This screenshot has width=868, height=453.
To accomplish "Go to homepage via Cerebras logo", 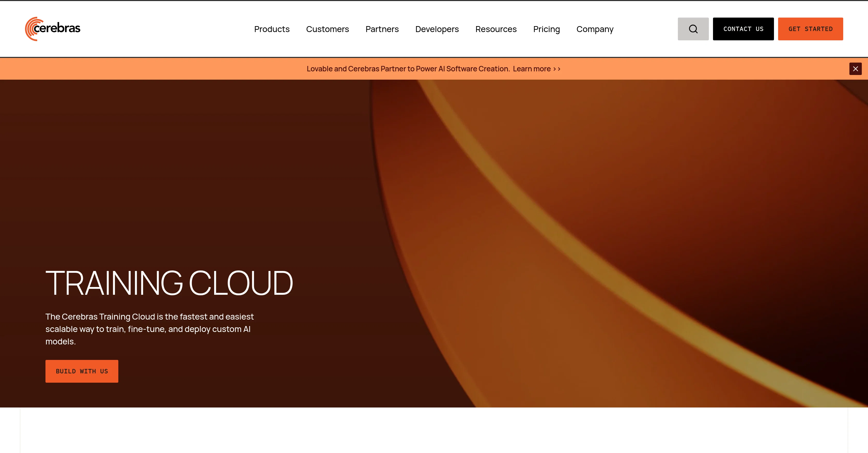I will click(x=52, y=29).
